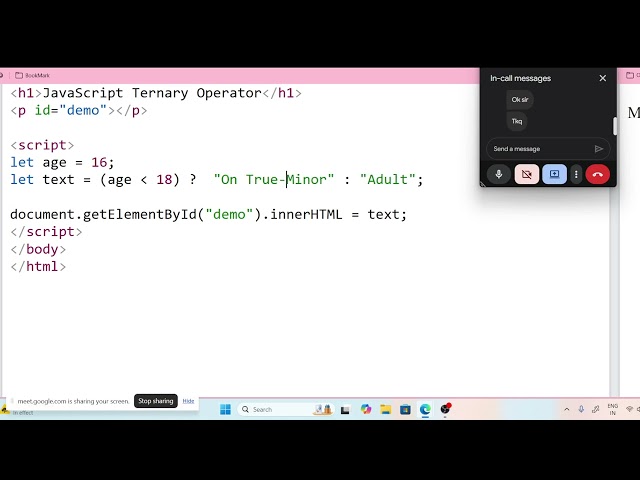Click the "On True-Minor" string in code
This screenshot has height=480, width=640.
point(274,180)
